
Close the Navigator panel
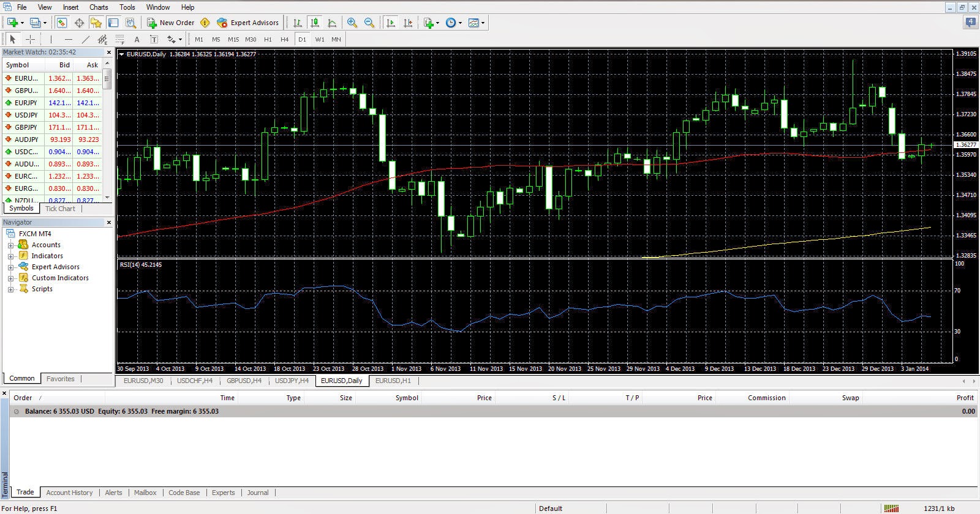[x=109, y=222]
